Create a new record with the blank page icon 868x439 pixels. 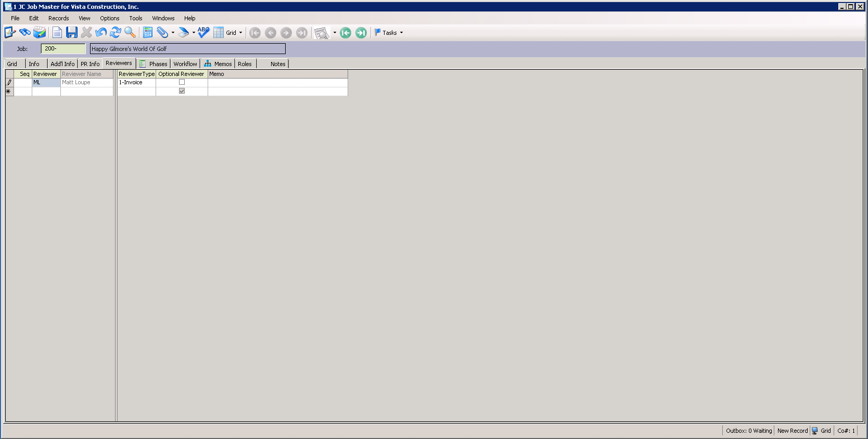57,33
